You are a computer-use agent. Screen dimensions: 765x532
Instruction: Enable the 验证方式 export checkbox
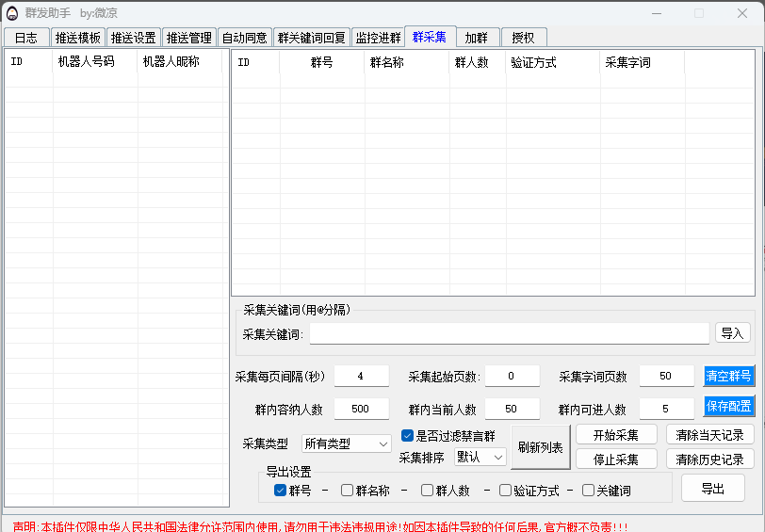[x=506, y=490]
